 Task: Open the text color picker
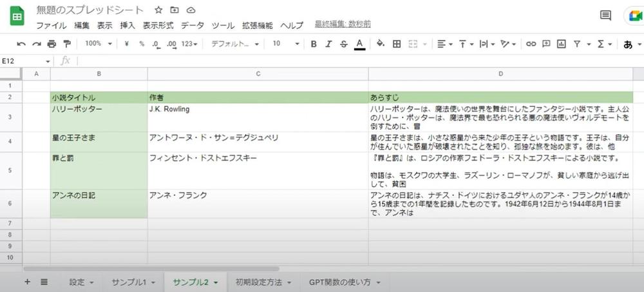point(360,44)
